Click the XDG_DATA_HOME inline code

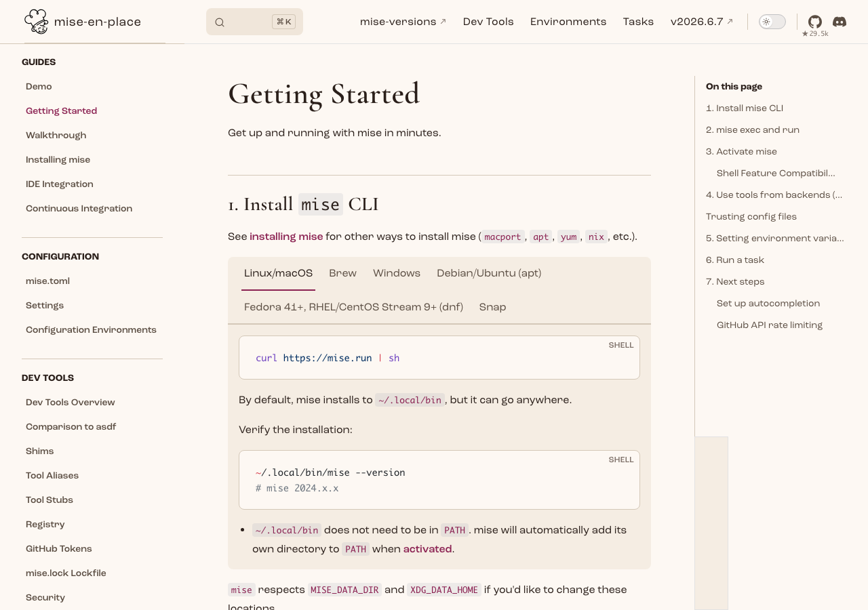tap(444, 590)
